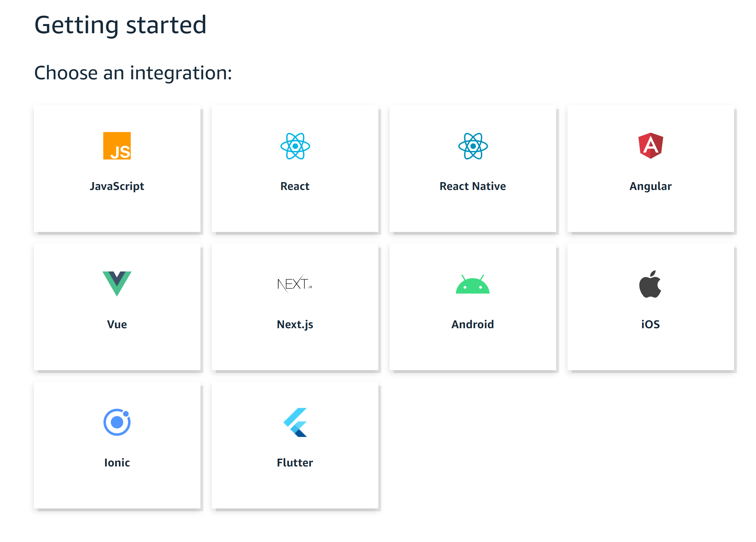The height and width of the screenshot is (542, 756).
Task: Choose the React Native text label
Action: coord(473,186)
